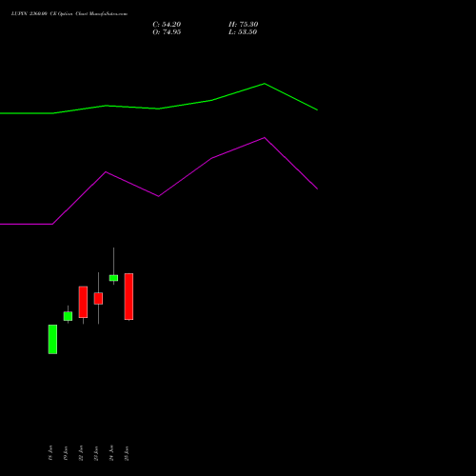Select the red candle for 22 Jan
The width and height of the screenshot is (476, 476).
(x=83, y=302)
